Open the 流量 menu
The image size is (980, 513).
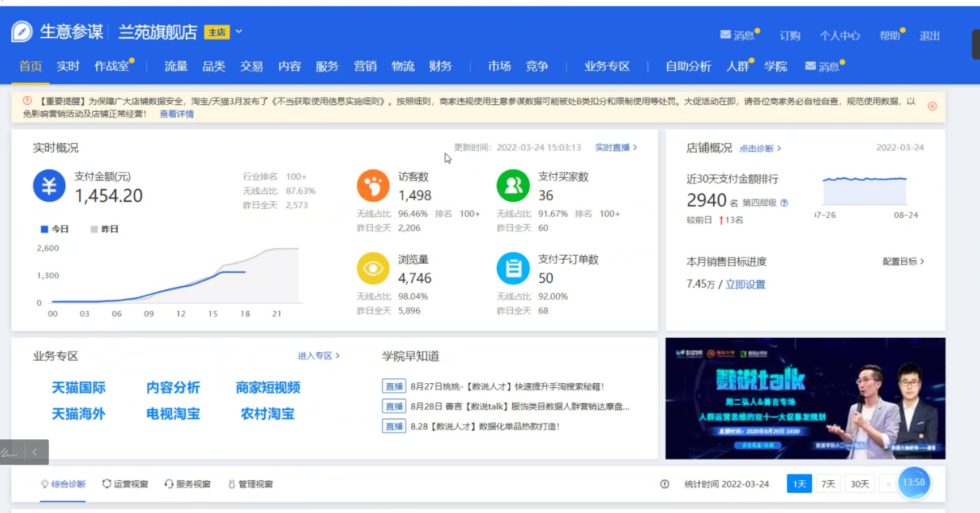point(176,66)
